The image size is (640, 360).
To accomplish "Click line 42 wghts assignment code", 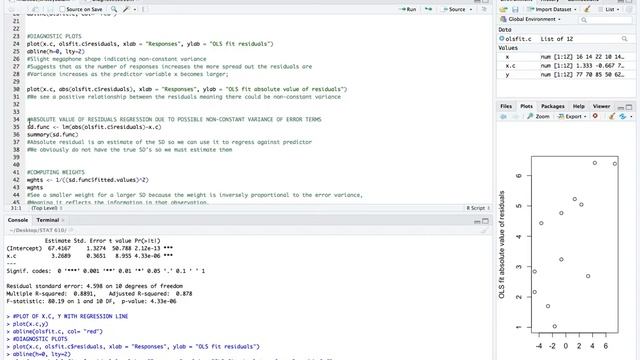I will coord(88,180).
